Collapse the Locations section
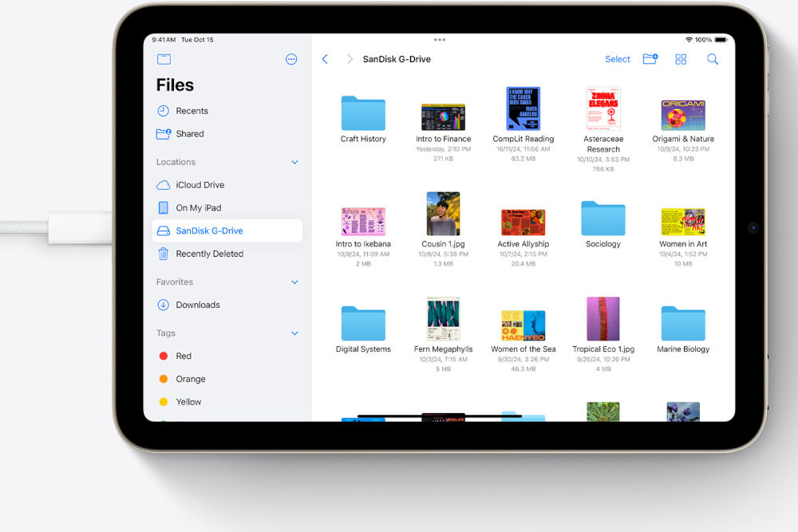 [294, 161]
